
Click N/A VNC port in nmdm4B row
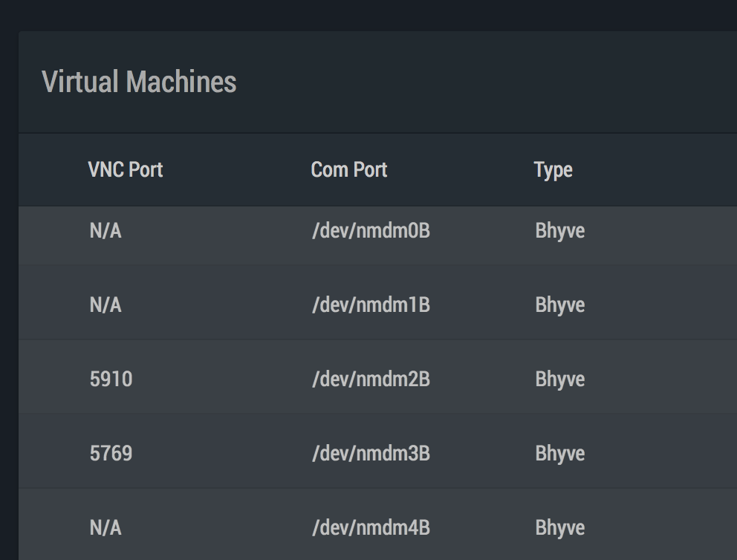pyautogui.click(x=105, y=527)
